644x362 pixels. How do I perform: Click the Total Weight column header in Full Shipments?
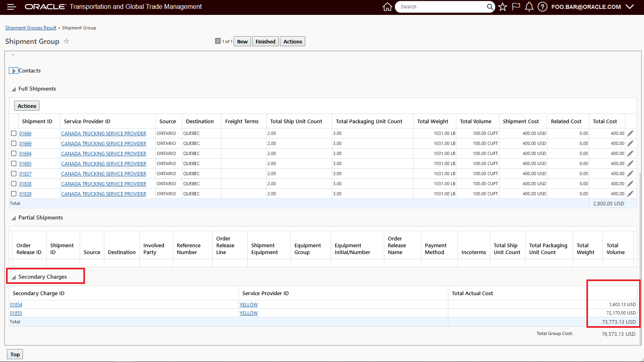(x=433, y=121)
